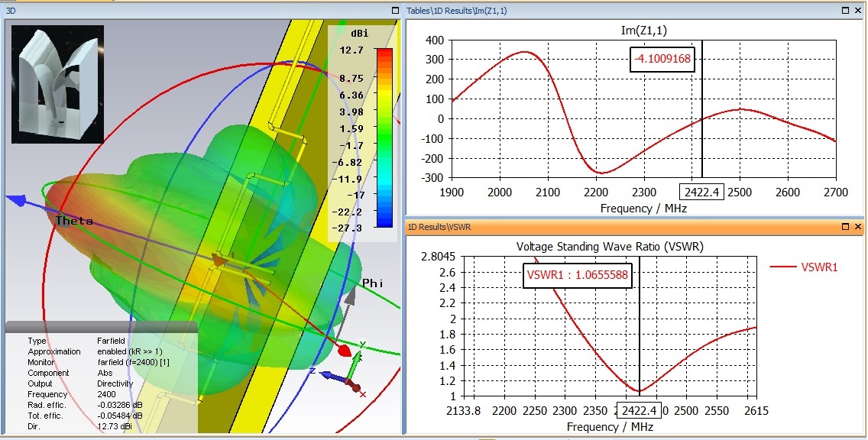Click the 12.7 maximum on color scale

[353, 50]
